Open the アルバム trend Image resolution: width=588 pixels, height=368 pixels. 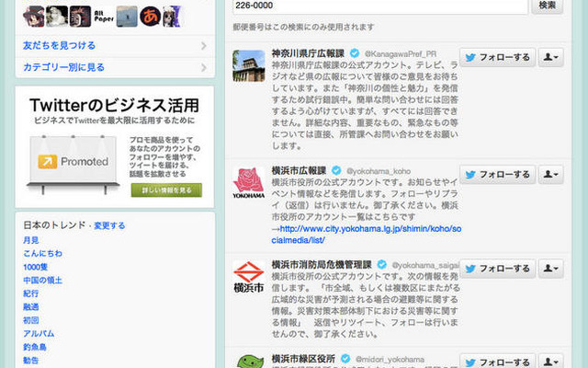[39, 334]
